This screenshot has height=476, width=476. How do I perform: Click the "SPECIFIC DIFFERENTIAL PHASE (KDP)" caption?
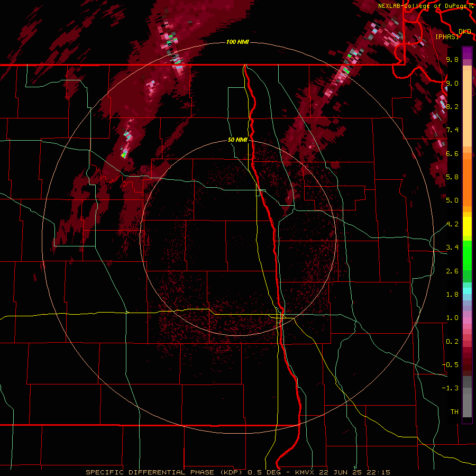pos(165,472)
